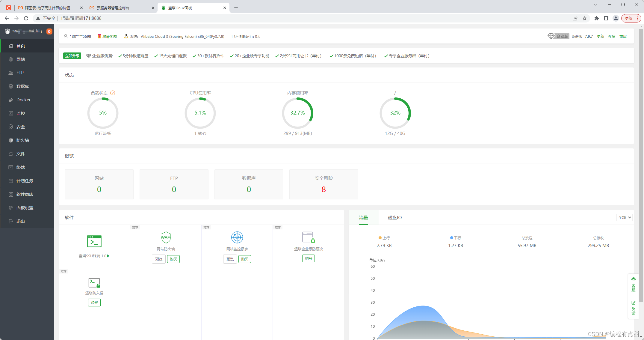Open the browser tab search chevron
Image resolution: width=644 pixels, height=340 pixels.
pyautogui.click(x=595, y=4)
